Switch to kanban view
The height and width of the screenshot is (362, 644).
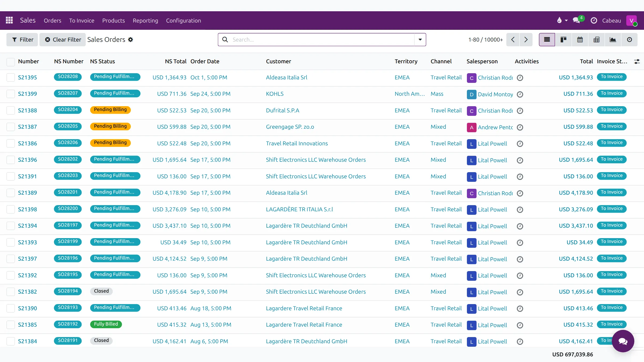pos(563,40)
